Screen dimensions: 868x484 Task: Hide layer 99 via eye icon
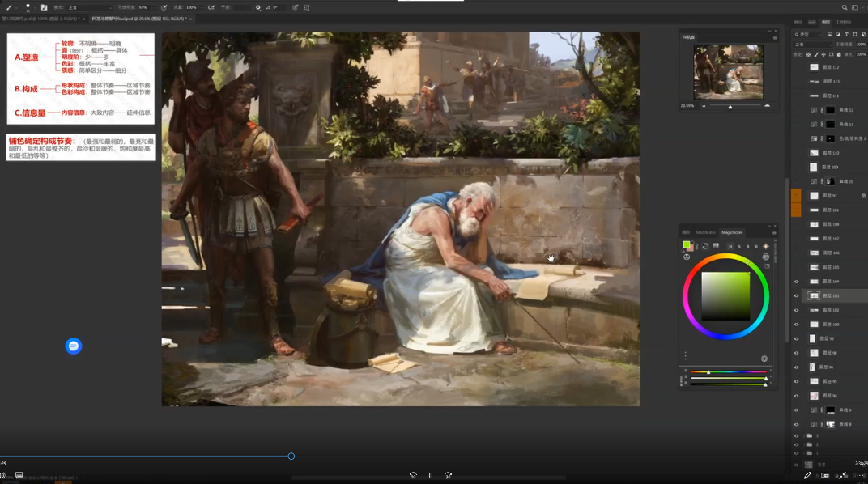[797, 338]
